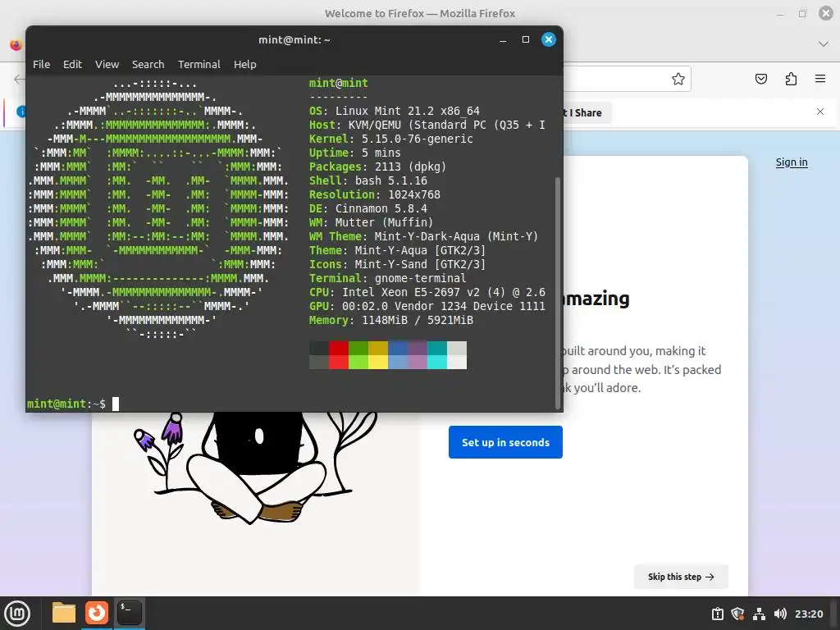Click the Uptime: 5 mins line
This screenshot has height=630, width=840.
(x=354, y=153)
